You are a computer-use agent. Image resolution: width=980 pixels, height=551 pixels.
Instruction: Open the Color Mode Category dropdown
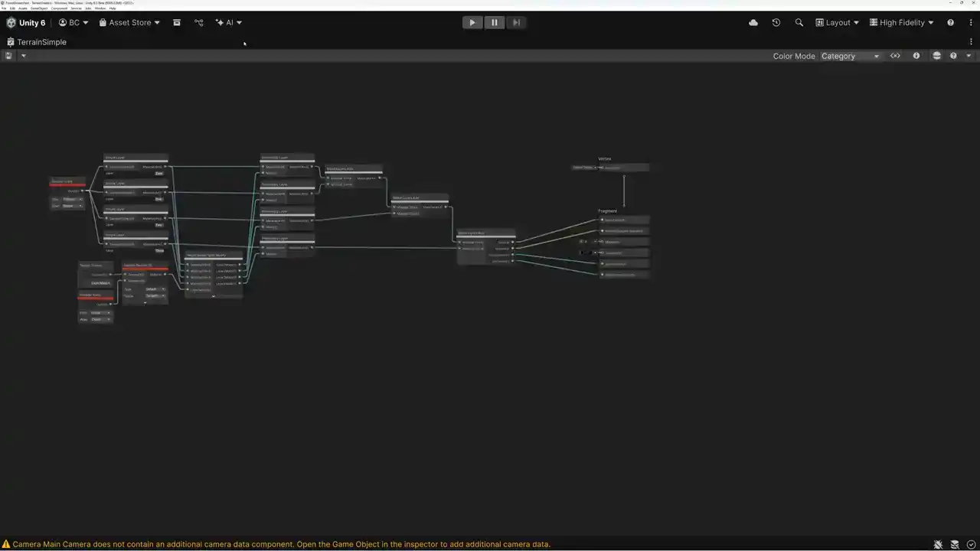[x=850, y=55]
